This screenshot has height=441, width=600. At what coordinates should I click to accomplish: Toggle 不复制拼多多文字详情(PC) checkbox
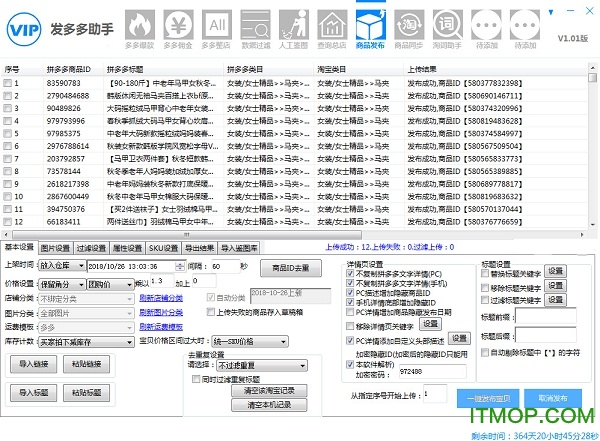(349, 273)
